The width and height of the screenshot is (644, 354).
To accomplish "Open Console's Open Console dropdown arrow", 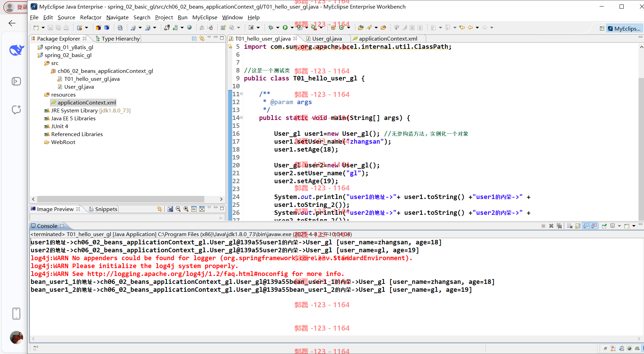I will click(634, 226).
